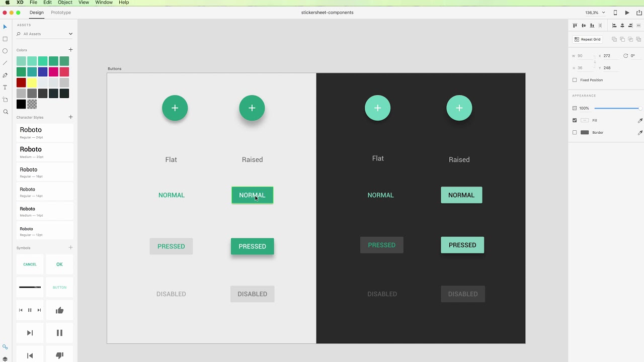Screen dimensions: 644x362
Task: Expand the All Assets dropdown
Action: 70,34
